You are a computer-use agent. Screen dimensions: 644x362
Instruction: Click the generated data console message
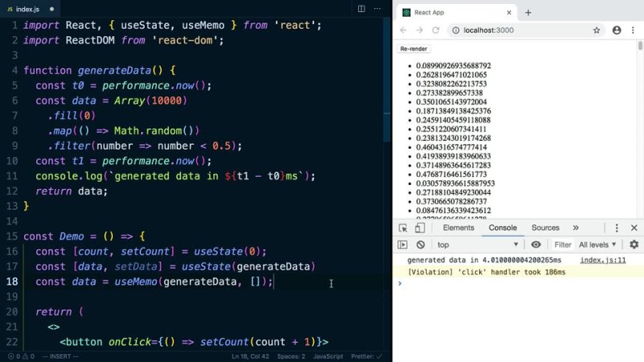coord(484,260)
